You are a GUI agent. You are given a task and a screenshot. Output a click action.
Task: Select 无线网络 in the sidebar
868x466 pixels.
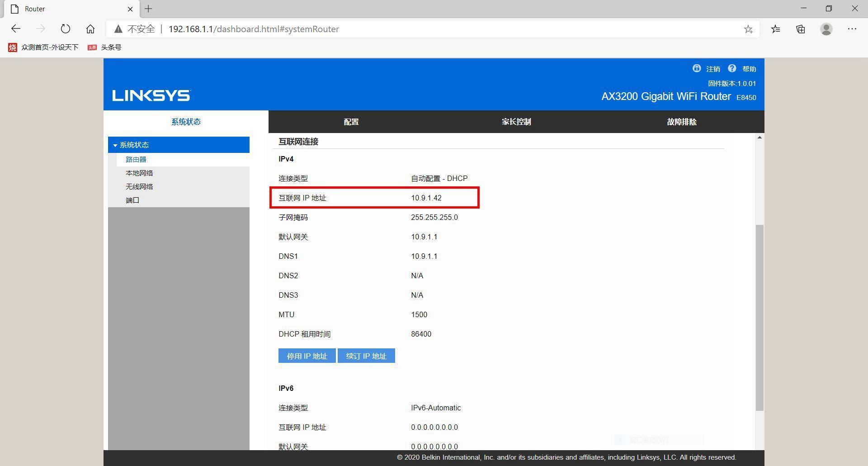click(x=139, y=186)
